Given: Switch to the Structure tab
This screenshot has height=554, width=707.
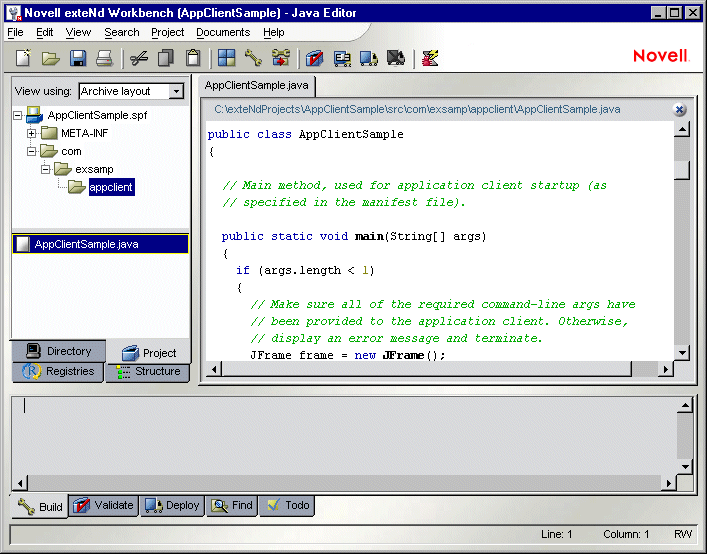Looking at the screenshot, I should click(148, 371).
